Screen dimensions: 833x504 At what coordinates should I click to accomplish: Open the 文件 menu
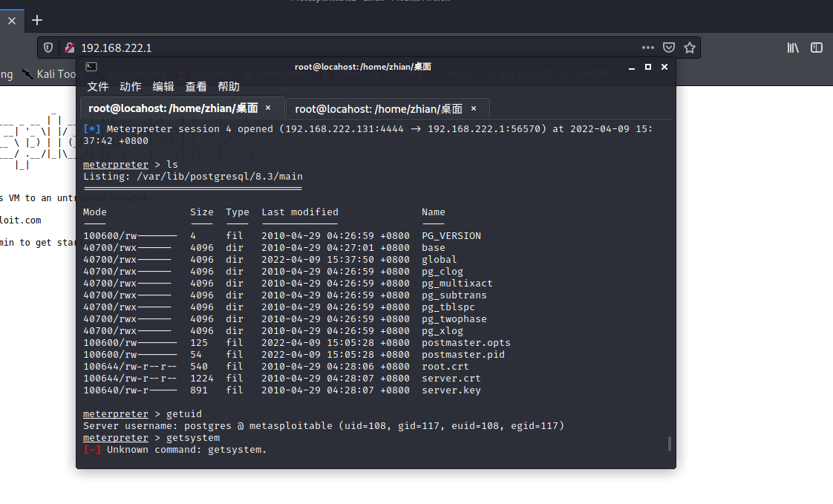tap(97, 86)
